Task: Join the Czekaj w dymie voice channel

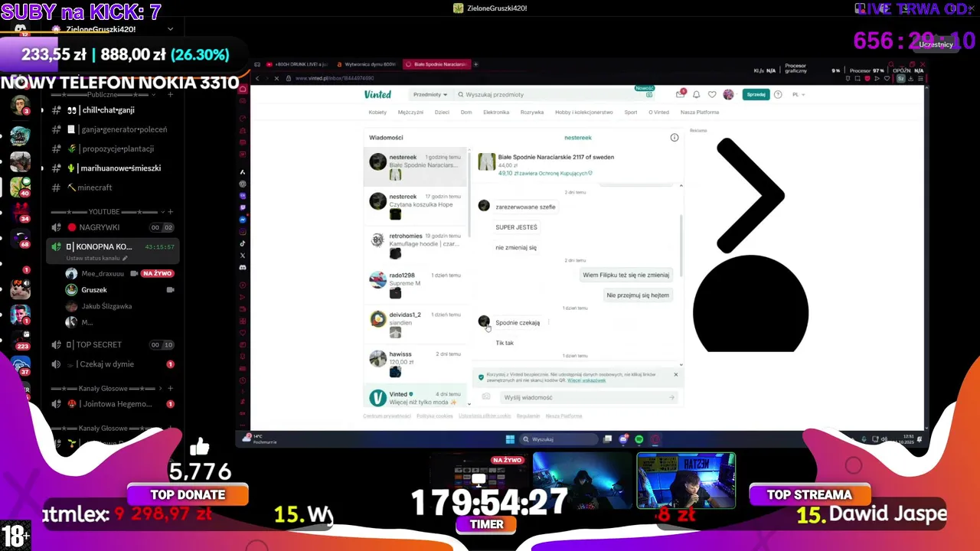Action: [x=113, y=364]
